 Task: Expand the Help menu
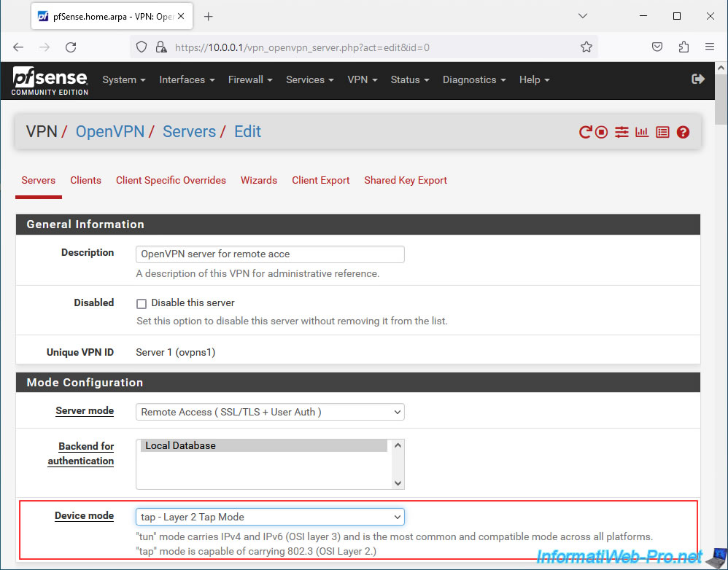[x=535, y=79]
